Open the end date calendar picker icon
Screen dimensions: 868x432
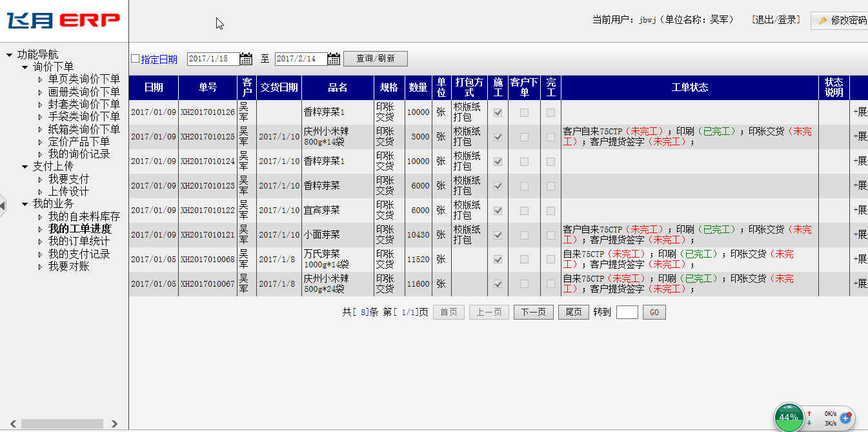(333, 59)
